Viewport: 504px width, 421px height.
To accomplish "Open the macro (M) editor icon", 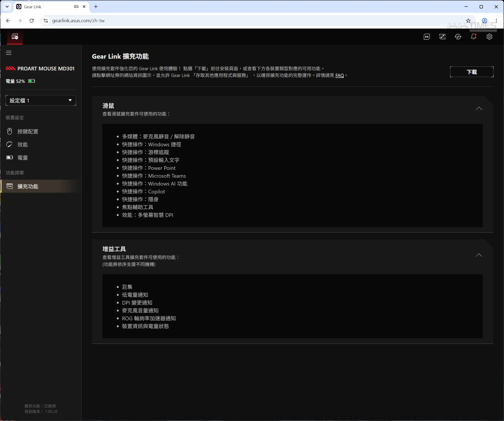I will tap(427, 37).
